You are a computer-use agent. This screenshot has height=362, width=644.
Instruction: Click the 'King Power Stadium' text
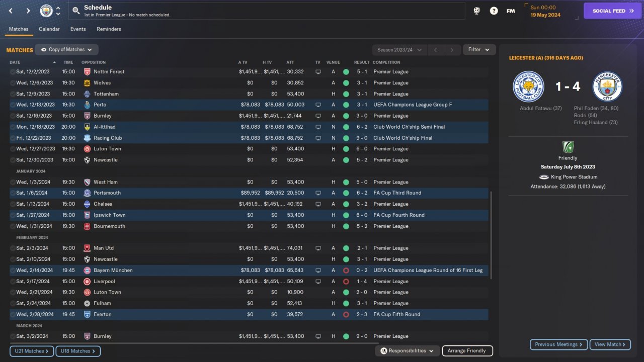click(x=574, y=177)
